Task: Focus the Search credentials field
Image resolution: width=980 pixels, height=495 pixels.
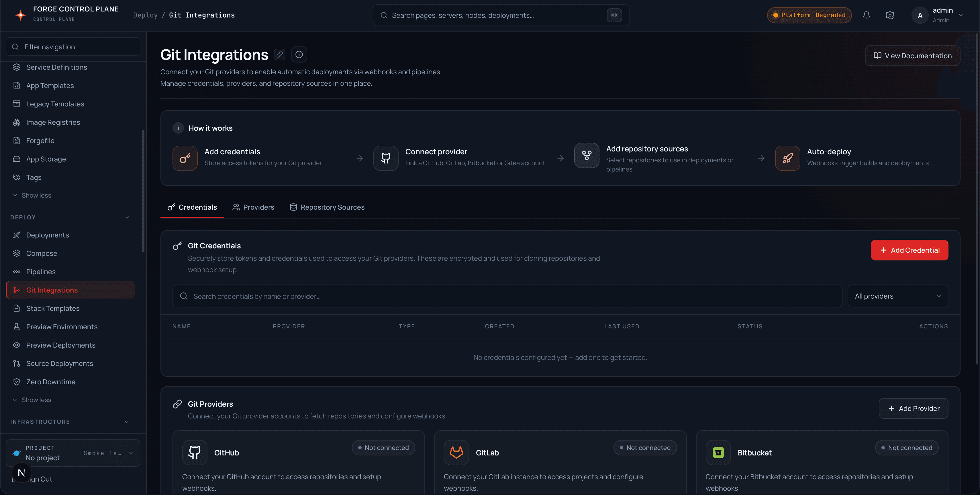Action: [507, 296]
